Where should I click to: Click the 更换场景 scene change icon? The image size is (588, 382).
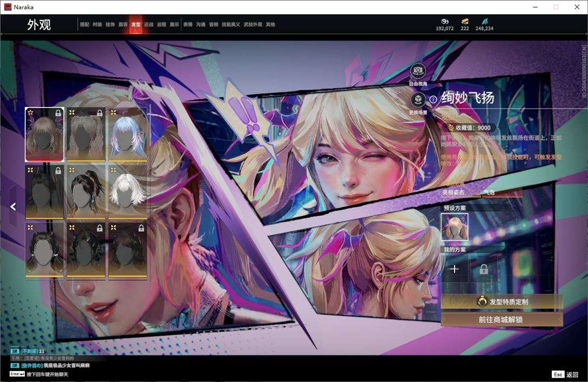(418, 100)
